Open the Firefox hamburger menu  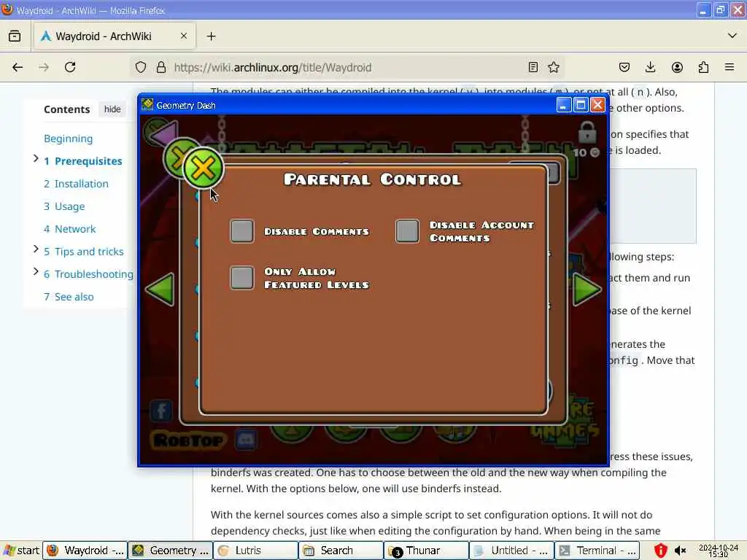click(x=729, y=67)
